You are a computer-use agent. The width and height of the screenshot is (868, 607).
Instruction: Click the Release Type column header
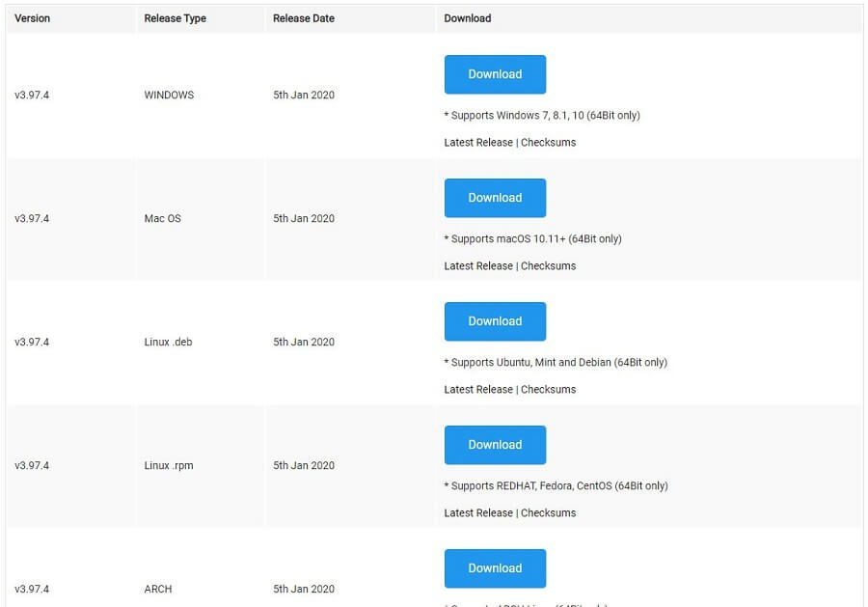(x=175, y=18)
